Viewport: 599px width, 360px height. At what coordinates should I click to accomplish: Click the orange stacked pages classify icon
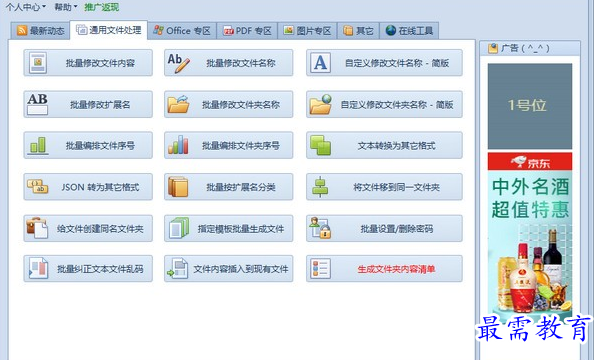(178, 186)
